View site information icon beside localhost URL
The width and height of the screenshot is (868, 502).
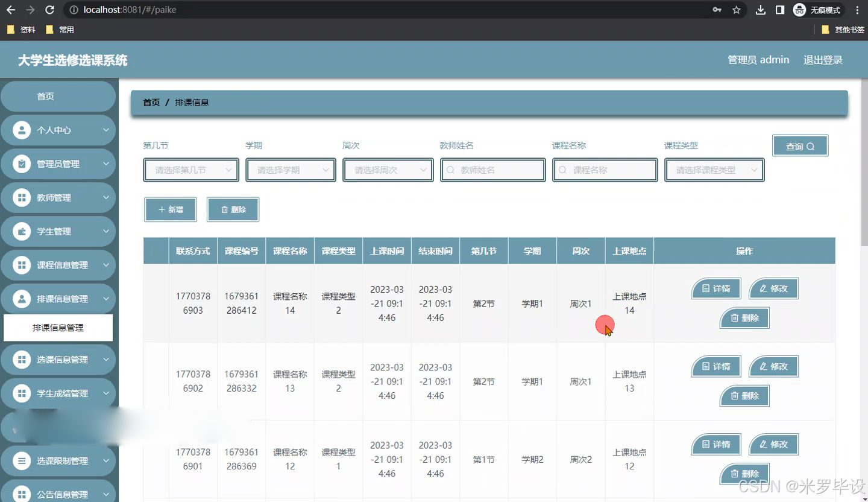(74, 10)
